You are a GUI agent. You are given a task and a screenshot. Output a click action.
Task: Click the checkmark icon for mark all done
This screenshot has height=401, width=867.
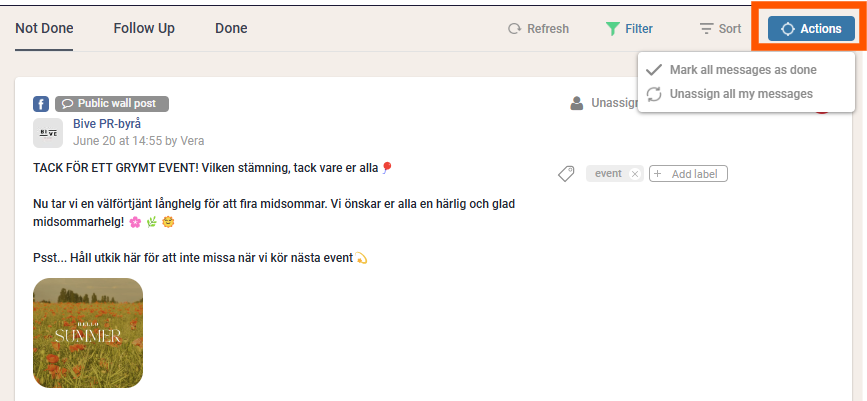click(x=654, y=70)
